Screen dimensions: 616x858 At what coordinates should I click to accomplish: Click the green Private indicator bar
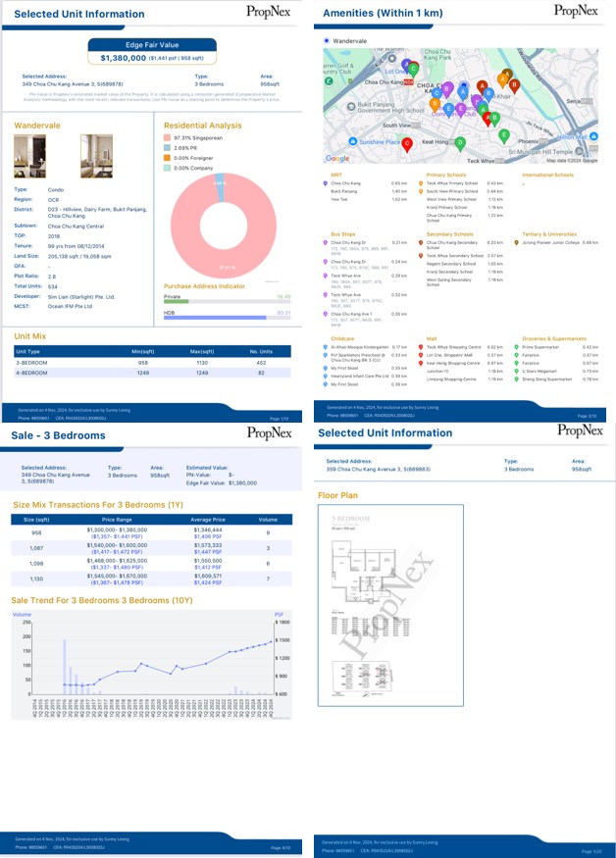click(x=177, y=301)
